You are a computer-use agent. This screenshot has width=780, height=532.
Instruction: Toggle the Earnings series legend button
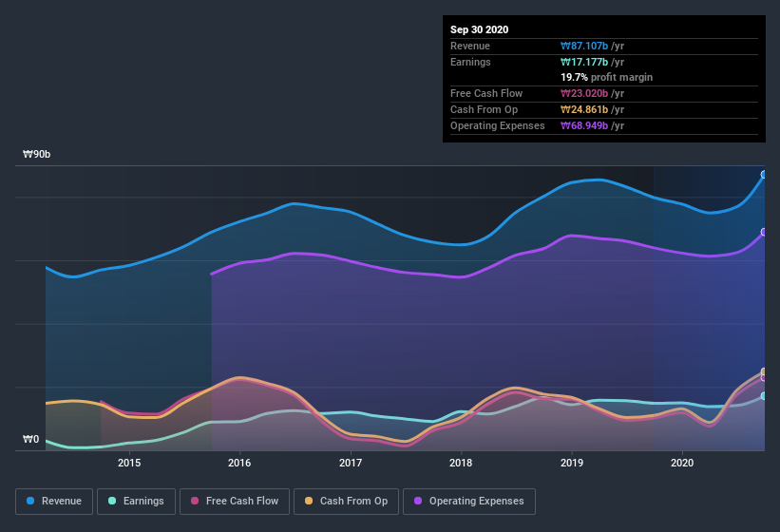point(136,502)
